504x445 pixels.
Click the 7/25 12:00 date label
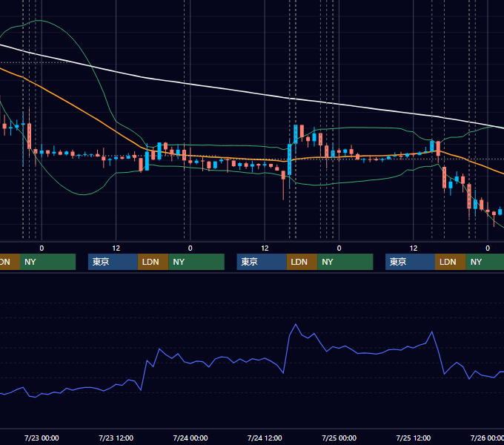(414, 438)
